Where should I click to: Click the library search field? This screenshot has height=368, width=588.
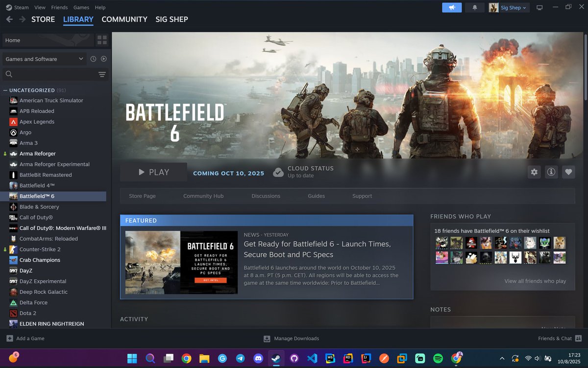click(50, 74)
